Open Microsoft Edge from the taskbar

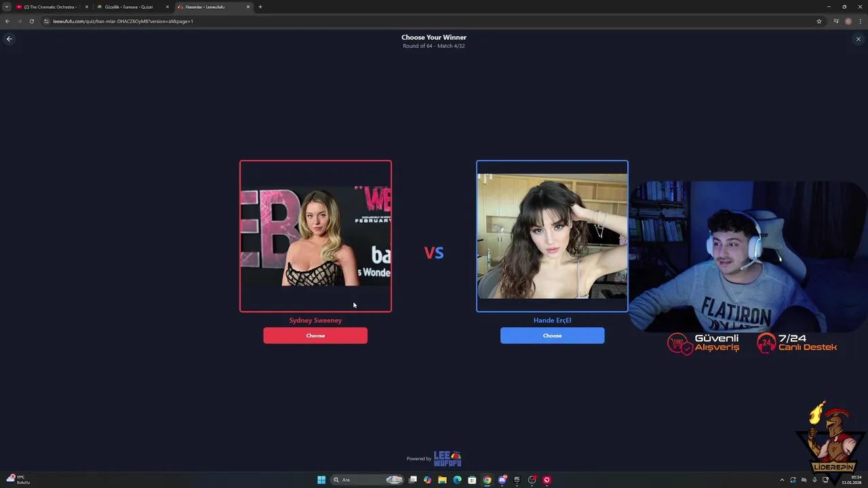[x=457, y=480]
